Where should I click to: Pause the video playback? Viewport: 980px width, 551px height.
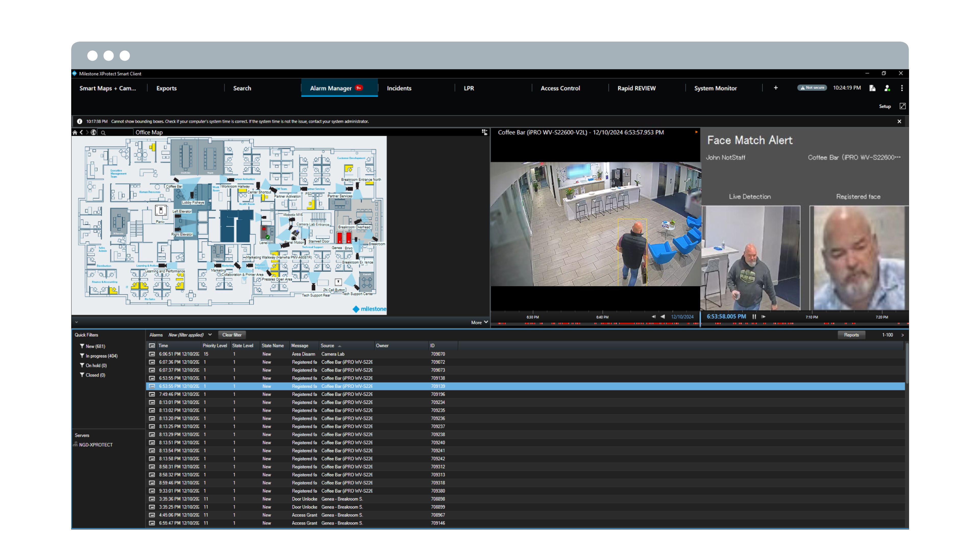(x=754, y=316)
